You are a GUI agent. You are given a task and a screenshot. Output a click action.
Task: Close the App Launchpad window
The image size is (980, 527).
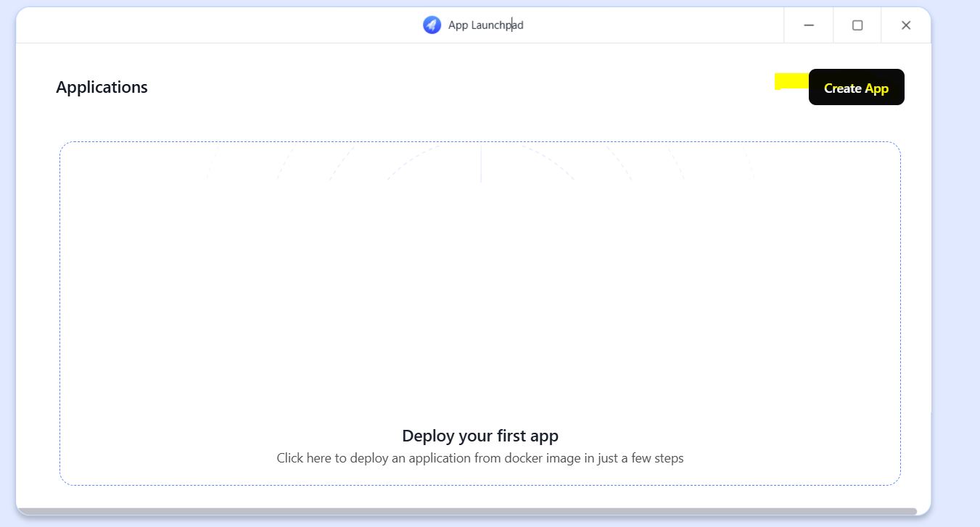pos(905,25)
